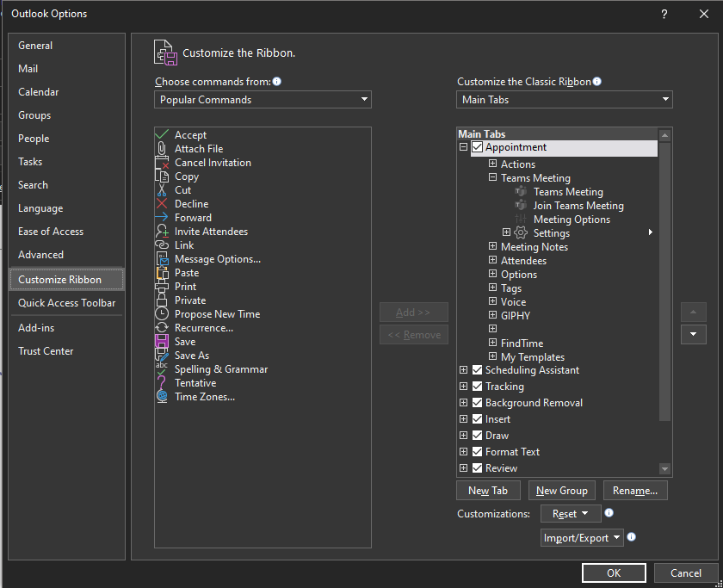Click the Link chain icon
The height and width of the screenshot is (588, 723).
point(162,244)
